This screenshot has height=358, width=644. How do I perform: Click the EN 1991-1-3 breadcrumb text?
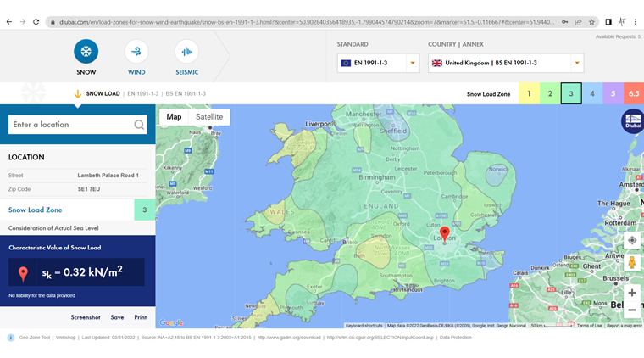coord(143,93)
